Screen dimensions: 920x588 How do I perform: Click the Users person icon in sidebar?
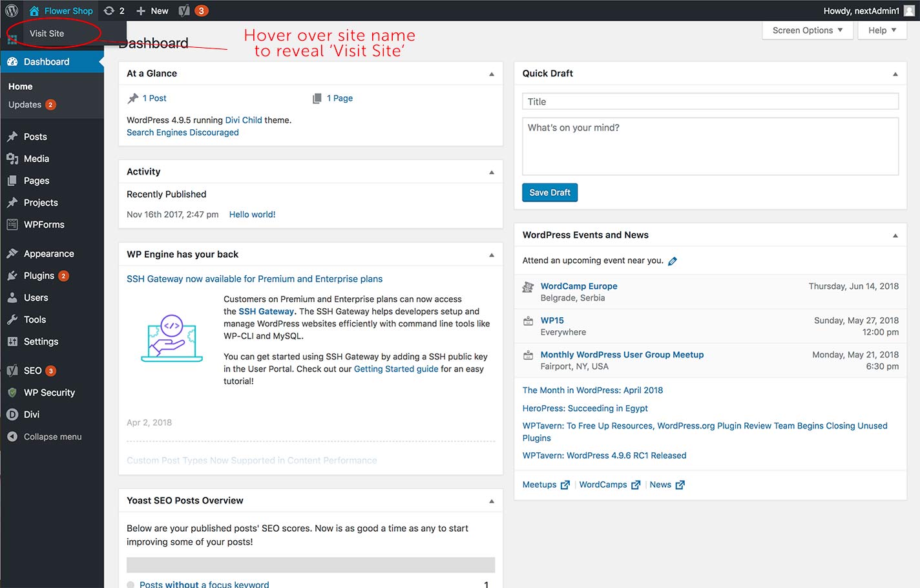click(x=12, y=297)
